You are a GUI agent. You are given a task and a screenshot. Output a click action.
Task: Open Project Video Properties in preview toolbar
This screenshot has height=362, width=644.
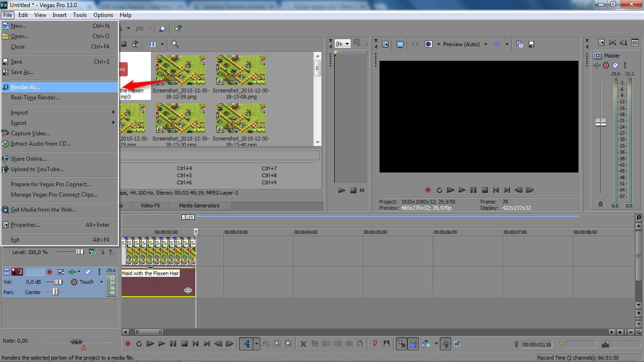click(386, 44)
